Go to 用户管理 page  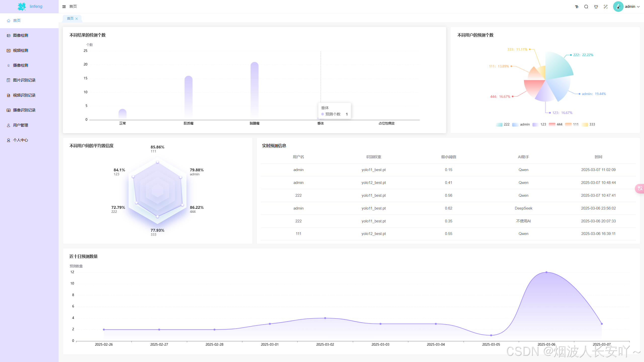(x=21, y=125)
